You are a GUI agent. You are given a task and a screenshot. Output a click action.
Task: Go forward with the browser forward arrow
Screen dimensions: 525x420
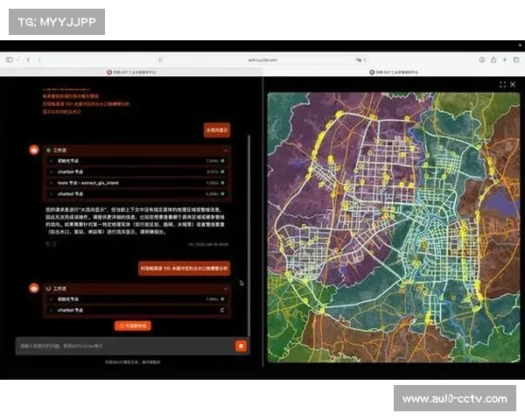click(38, 59)
